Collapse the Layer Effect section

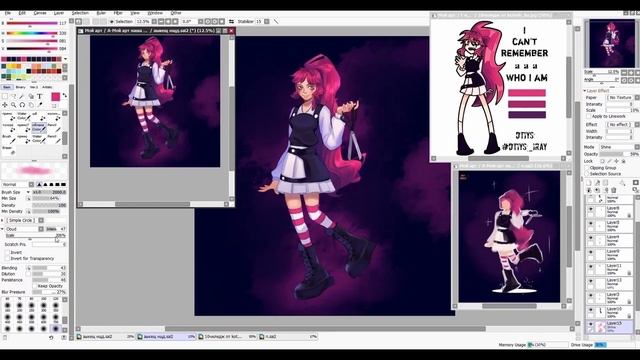click(584, 91)
